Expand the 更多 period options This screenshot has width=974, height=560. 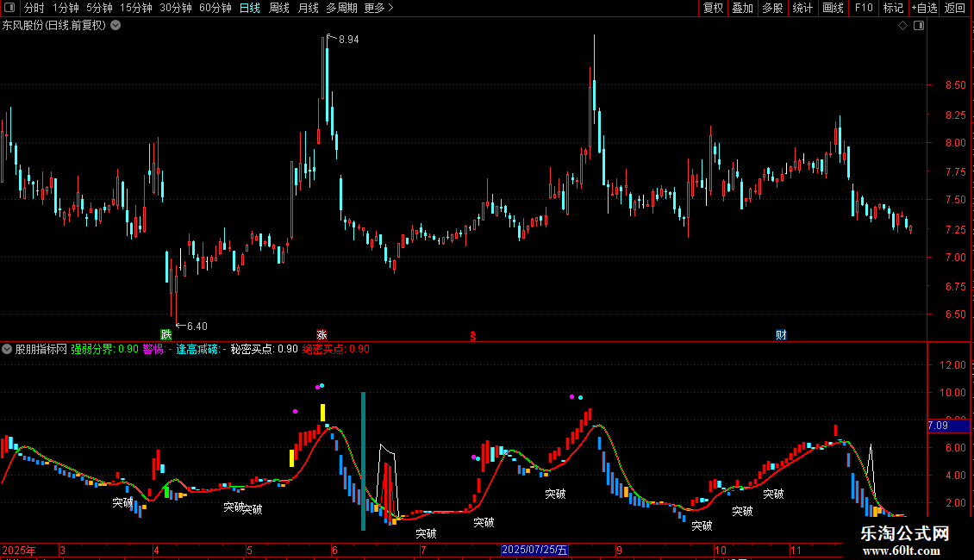[378, 8]
